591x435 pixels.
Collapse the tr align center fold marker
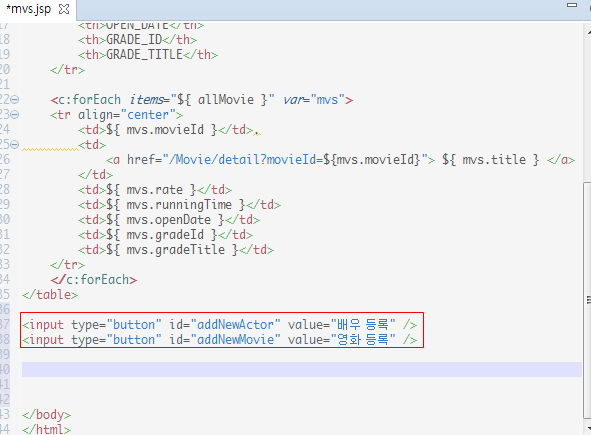14,115
